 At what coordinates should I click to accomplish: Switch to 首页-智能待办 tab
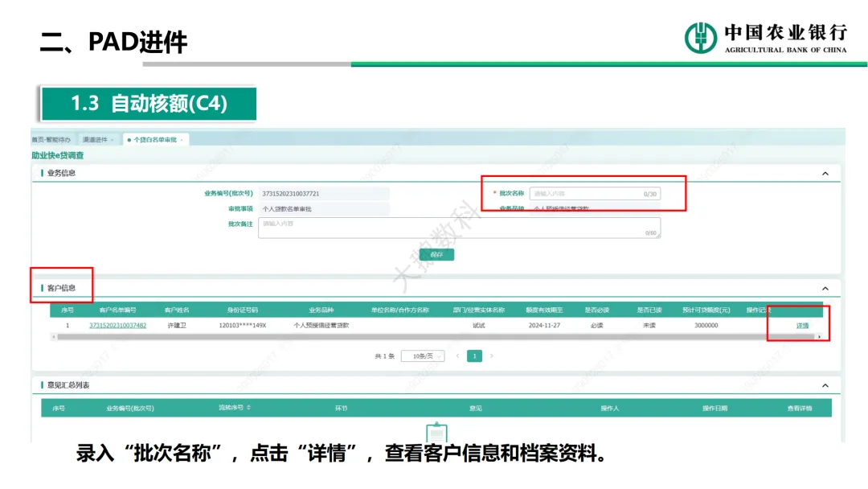point(51,140)
